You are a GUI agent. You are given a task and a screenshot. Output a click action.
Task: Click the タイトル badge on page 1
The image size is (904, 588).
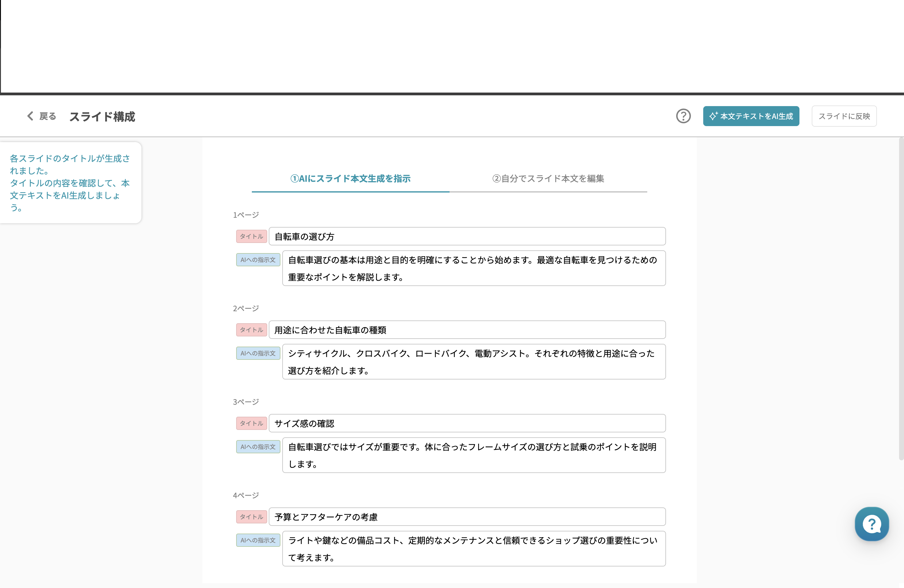click(x=251, y=236)
